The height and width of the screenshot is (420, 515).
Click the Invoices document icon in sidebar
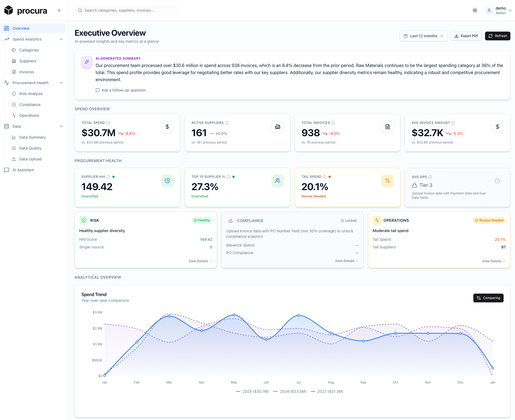(14, 72)
